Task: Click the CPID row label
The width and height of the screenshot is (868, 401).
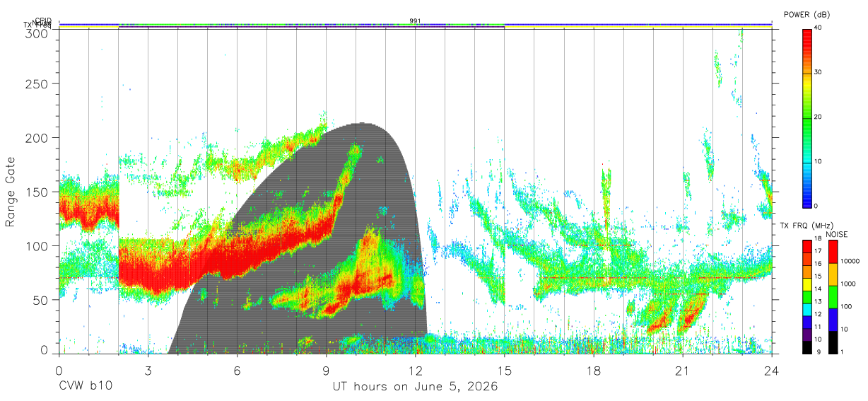Action: (x=43, y=21)
